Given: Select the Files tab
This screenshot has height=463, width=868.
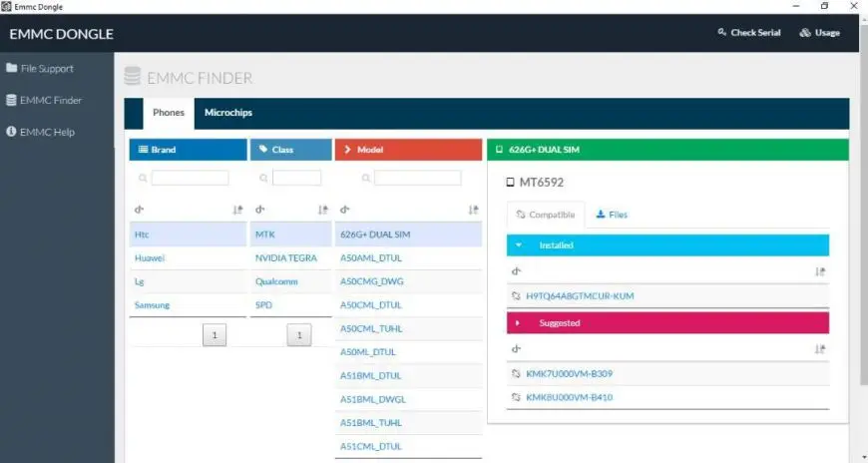Looking at the screenshot, I should [x=612, y=215].
